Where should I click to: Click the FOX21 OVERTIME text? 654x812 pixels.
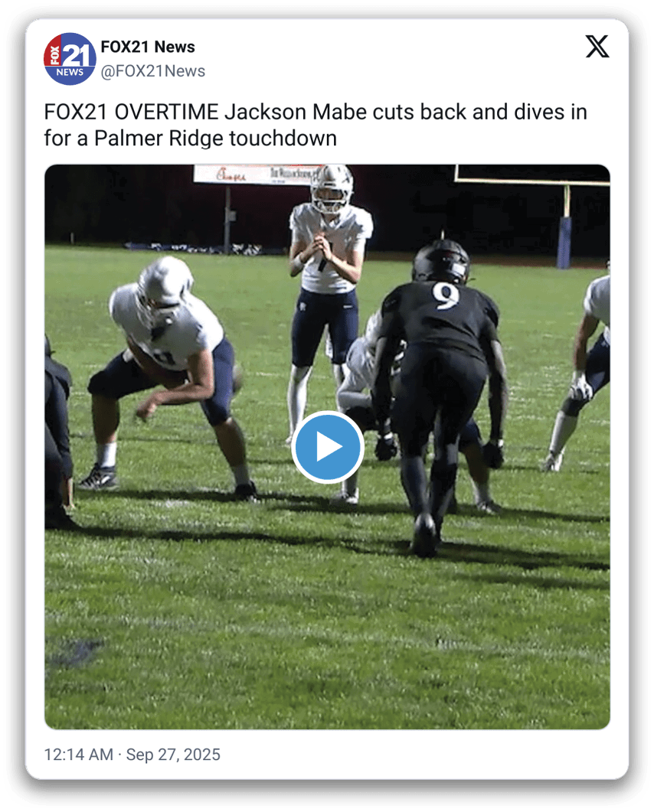[131, 112]
